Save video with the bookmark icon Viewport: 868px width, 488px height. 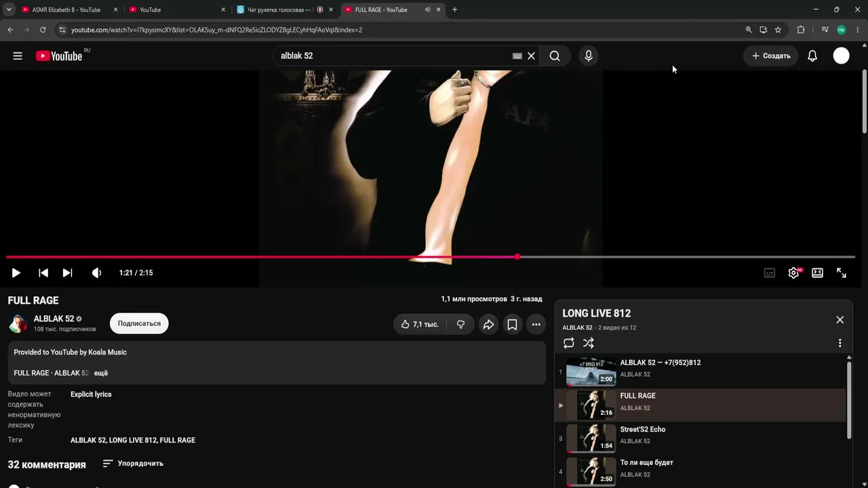click(513, 325)
